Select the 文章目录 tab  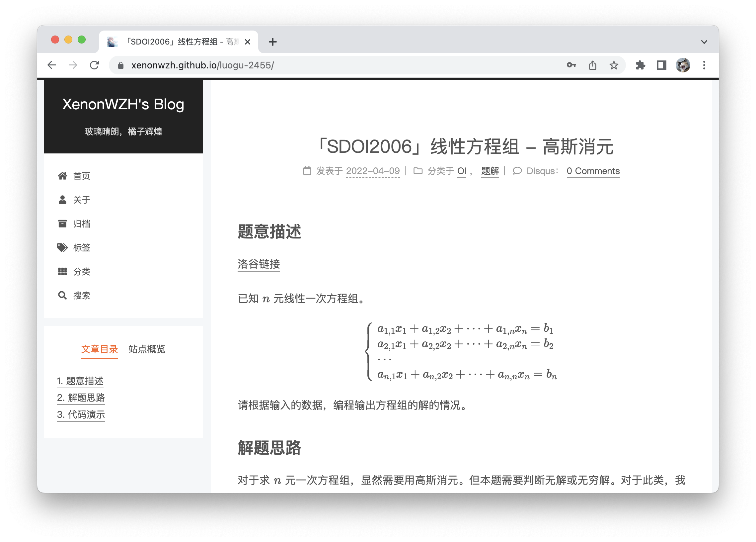pyautogui.click(x=99, y=350)
